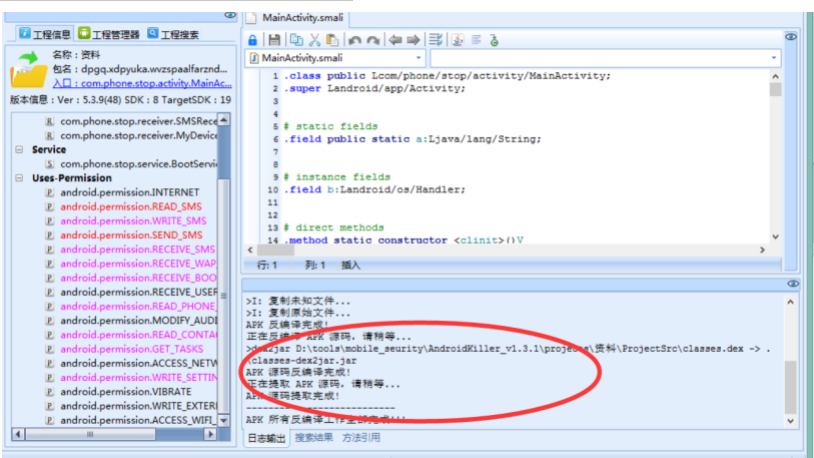Click the Copy icon in editor toolbar
The width and height of the screenshot is (814, 458).
pyautogui.click(x=296, y=40)
